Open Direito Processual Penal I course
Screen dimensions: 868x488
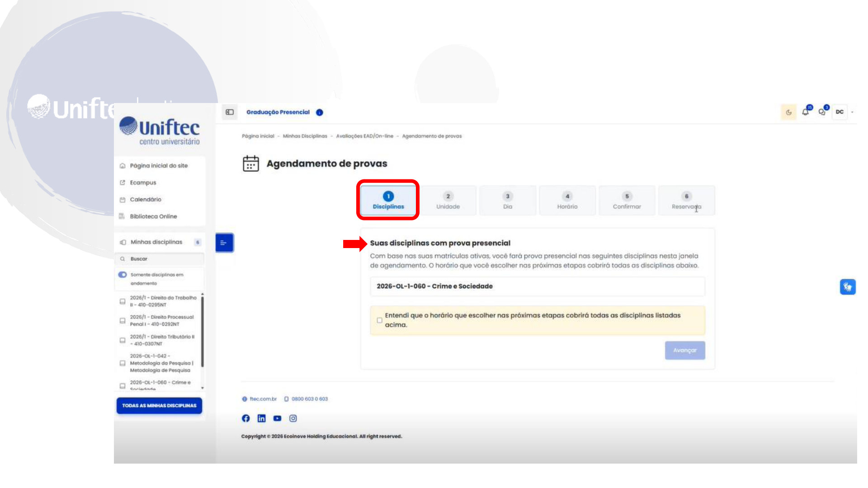tap(162, 321)
